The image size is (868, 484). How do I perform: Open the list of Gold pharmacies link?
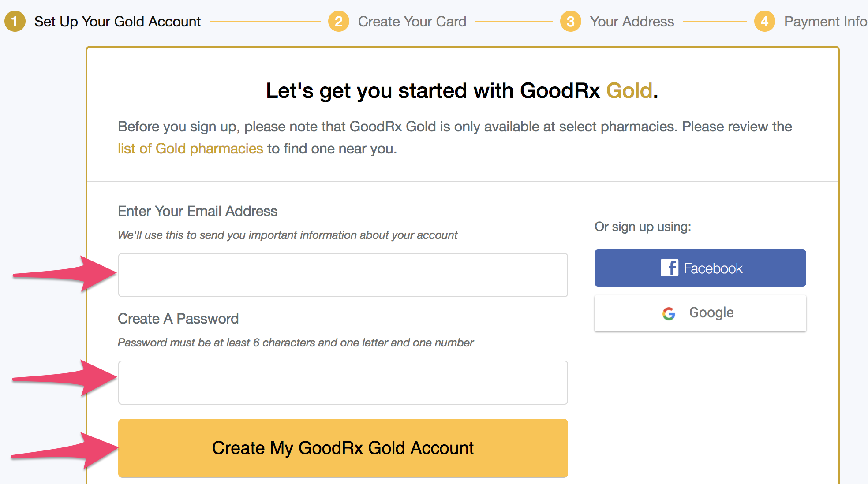(x=191, y=149)
